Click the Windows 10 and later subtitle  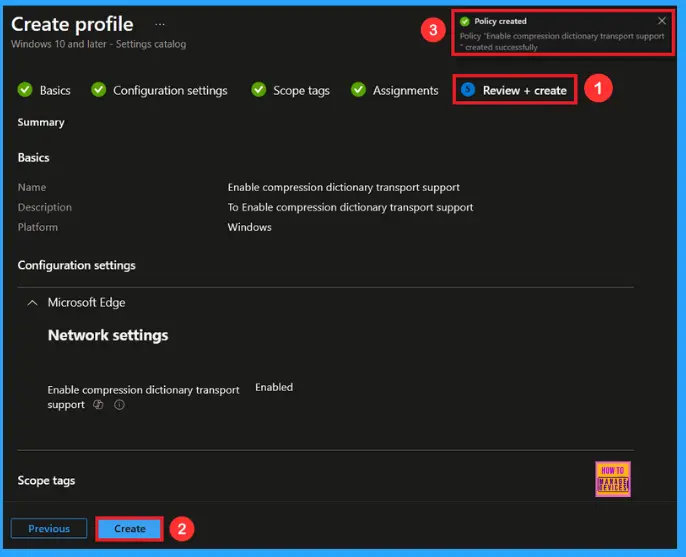(x=98, y=44)
